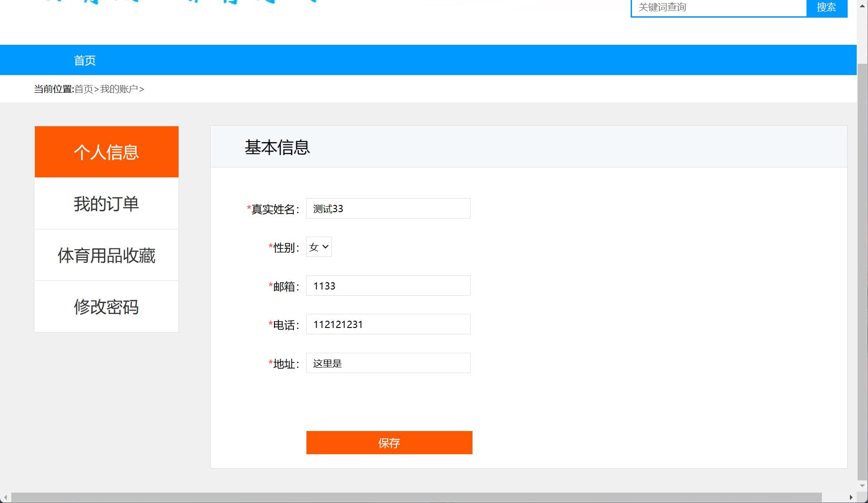Select 我的订单 in the sidebar
The width and height of the screenshot is (868, 503).
106,203
